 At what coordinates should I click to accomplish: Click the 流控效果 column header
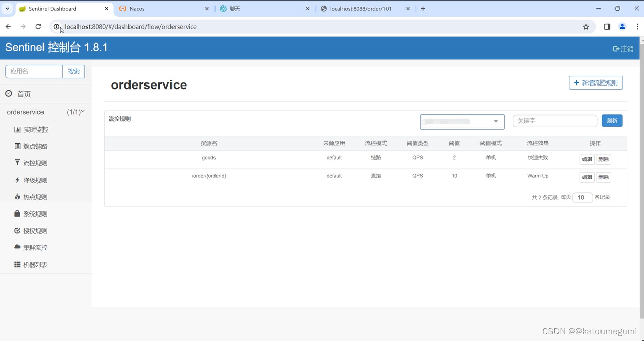[x=538, y=143]
